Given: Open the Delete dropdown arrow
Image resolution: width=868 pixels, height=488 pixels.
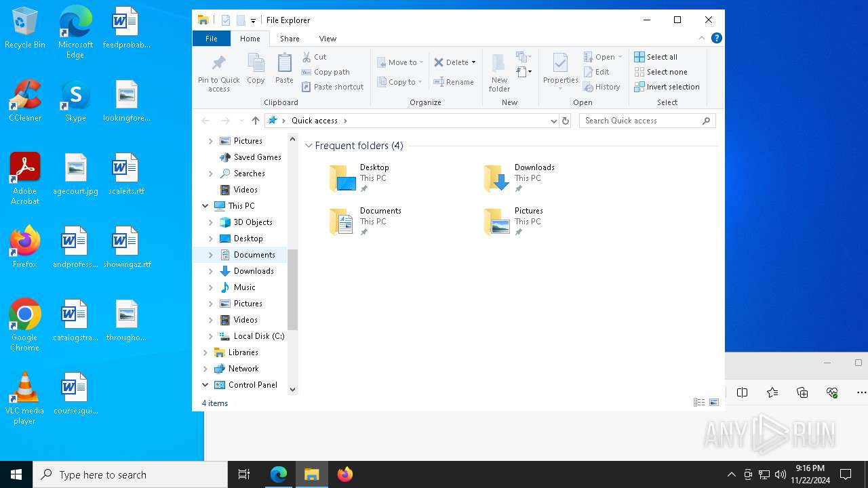Looking at the screenshot, I should 473,62.
